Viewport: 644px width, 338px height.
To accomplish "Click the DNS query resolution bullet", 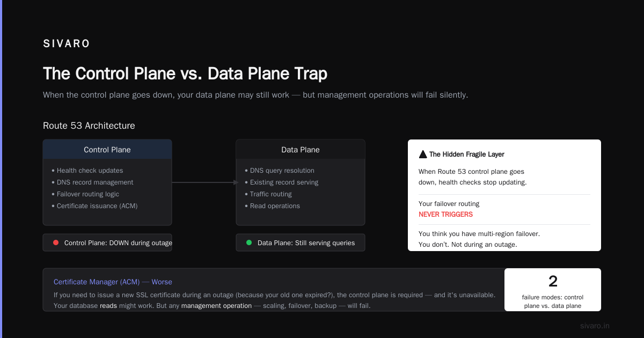I will click(x=280, y=171).
